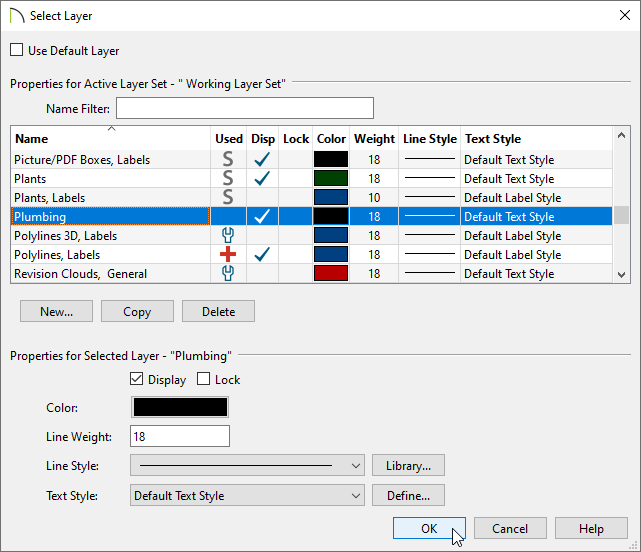Click the S used icon for Plants row
Screen dimensions: 641x552
[228, 178]
